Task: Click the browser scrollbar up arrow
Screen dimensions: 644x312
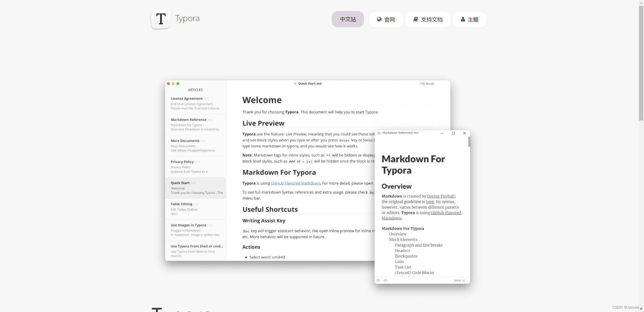Action: [x=641, y=3]
